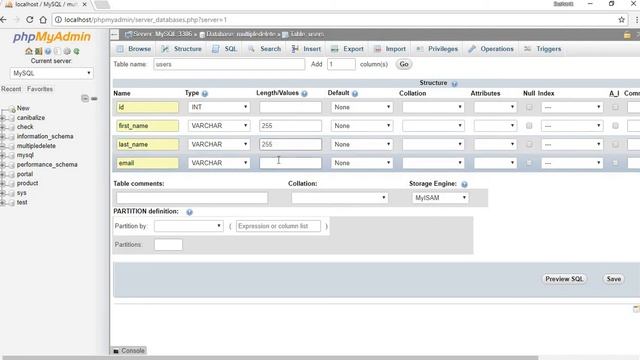Collapse the multipledelete database node
Image resolution: width=640 pixels, height=360 pixels.
tap(2, 146)
